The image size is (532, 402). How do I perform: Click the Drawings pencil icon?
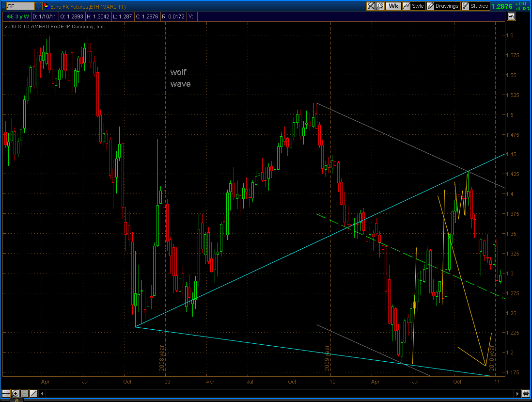pyautogui.click(x=431, y=6)
